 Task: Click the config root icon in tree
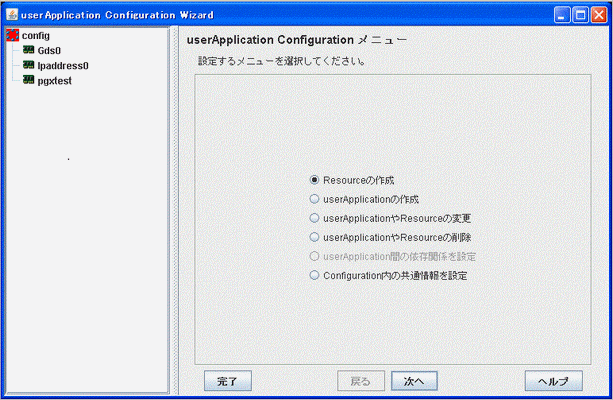pyautogui.click(x=13, y=35)
